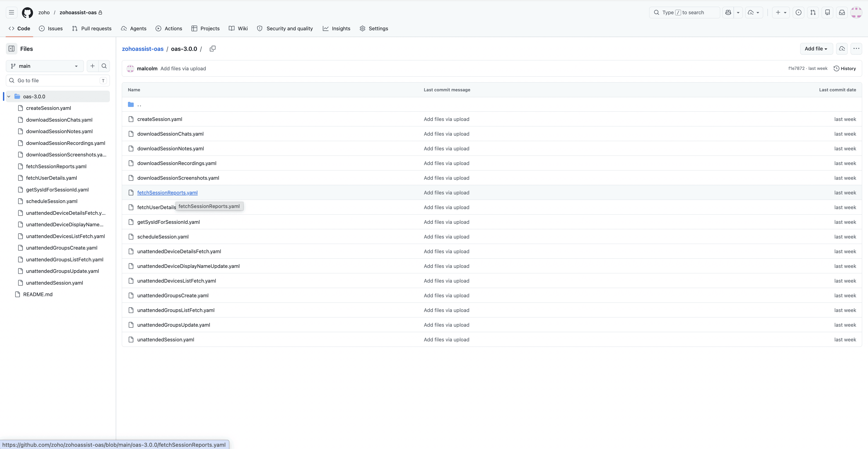Open the Create new plus menu
Screen dimensions: 868x449
(x=781, y=12)
